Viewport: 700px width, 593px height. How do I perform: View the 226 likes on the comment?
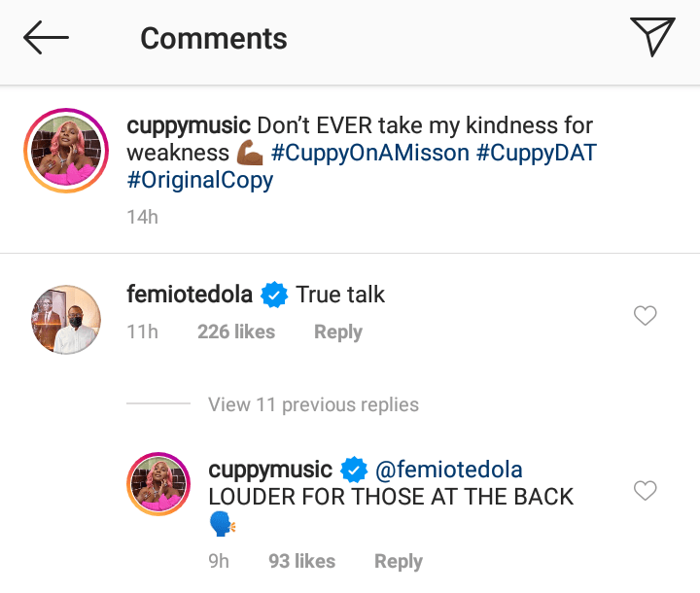coord(235,331)
